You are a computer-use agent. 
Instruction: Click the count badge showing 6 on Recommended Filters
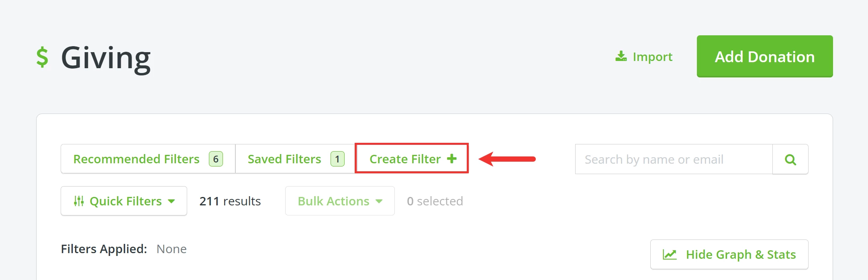tap(216, 159)
